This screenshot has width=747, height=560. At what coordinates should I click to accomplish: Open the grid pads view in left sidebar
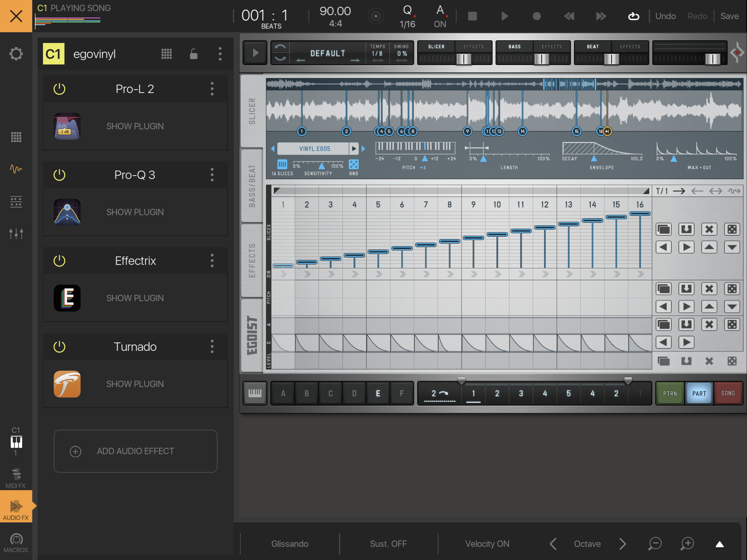[x=16, y=137]
